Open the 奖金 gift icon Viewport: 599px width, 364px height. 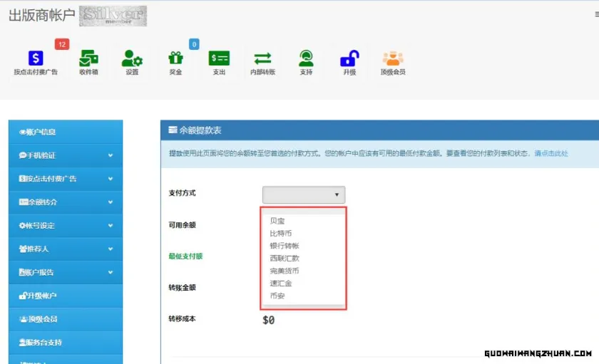(x=175, y=58)
